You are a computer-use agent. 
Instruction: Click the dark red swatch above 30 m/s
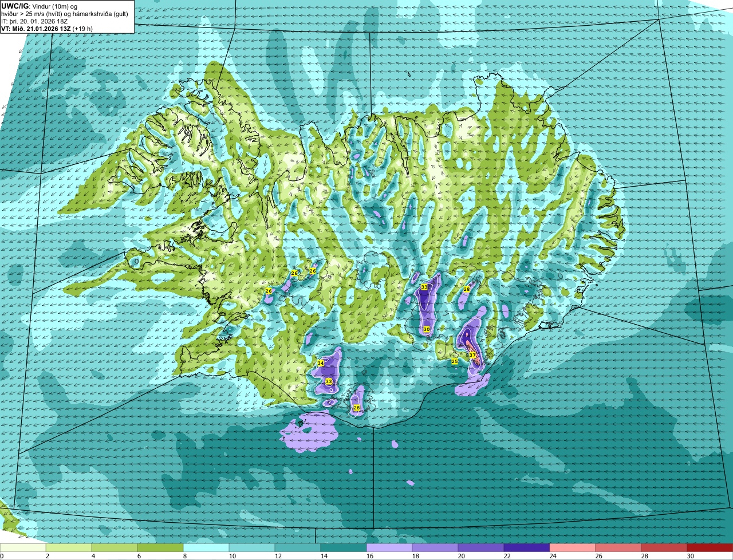710,548
